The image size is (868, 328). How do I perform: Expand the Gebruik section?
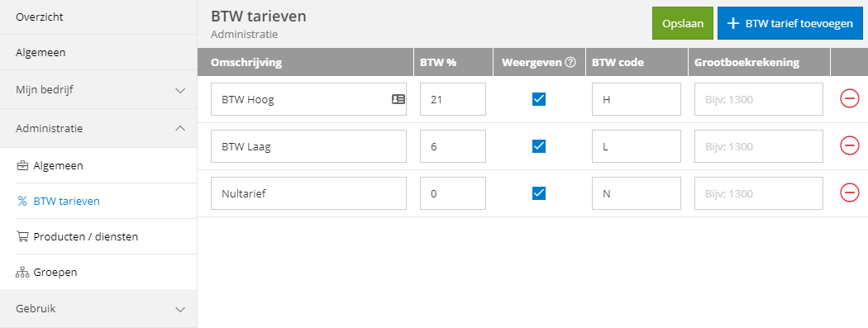point(98,309)
